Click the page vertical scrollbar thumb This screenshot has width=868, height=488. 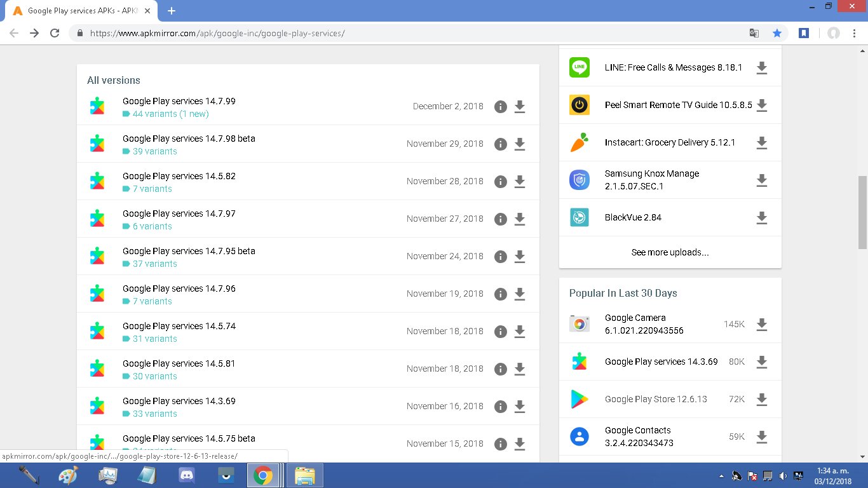tap(862, 212)
